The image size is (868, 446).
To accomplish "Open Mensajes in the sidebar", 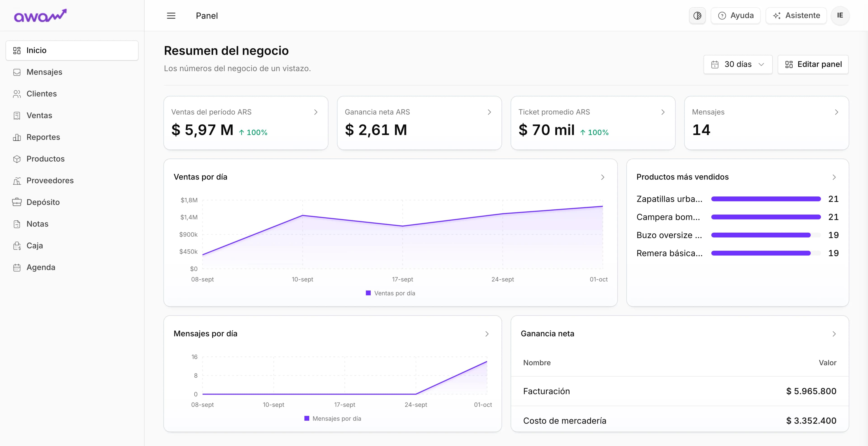I will (72, 72).
